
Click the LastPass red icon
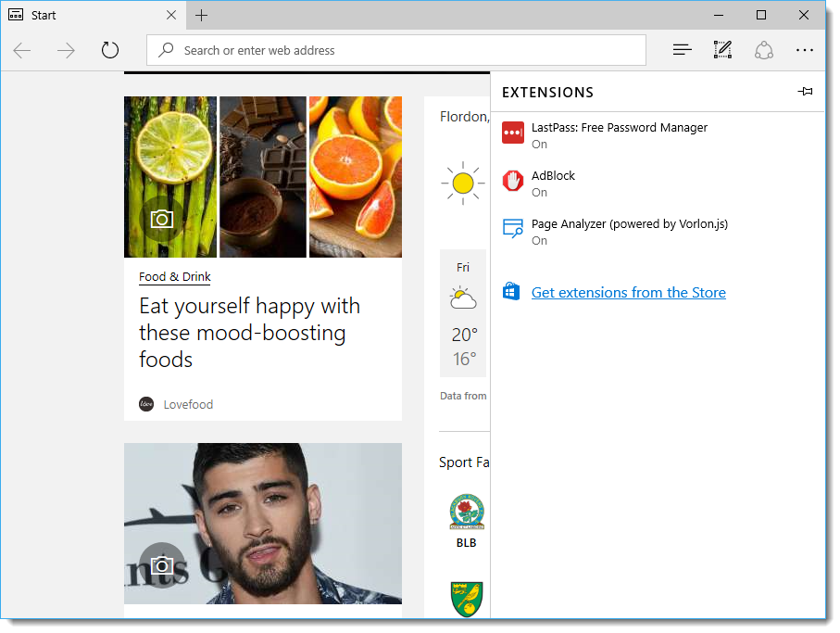512,133
